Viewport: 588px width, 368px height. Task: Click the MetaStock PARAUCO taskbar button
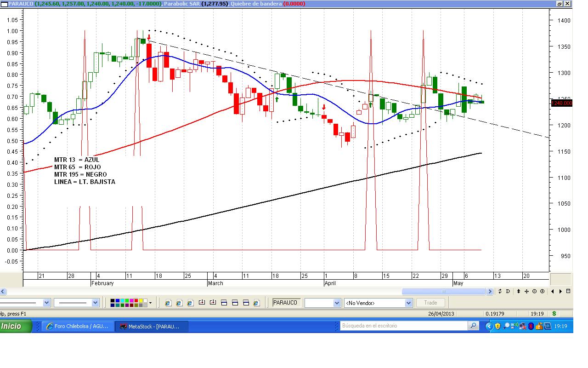point(151,326)
